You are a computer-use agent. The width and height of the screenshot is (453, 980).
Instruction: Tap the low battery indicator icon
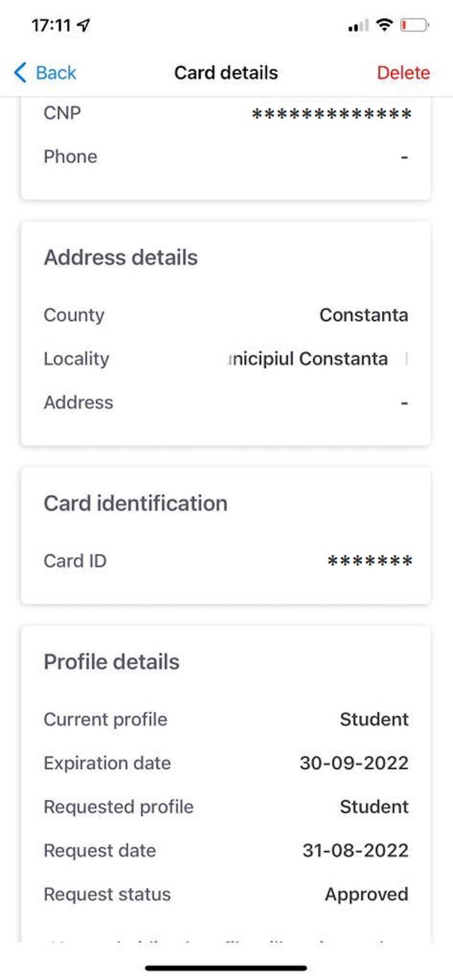(414, 24)
